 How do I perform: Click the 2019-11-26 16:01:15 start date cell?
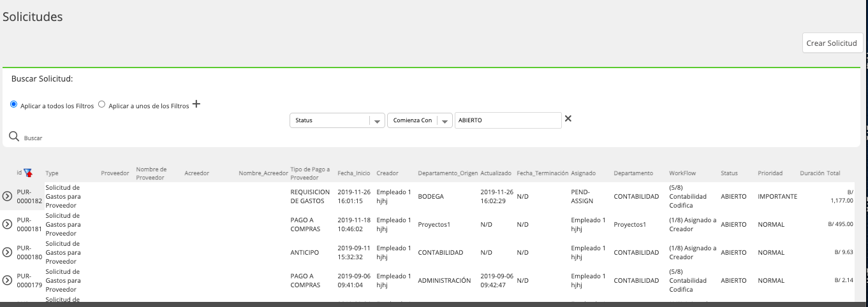coord(354,196)
